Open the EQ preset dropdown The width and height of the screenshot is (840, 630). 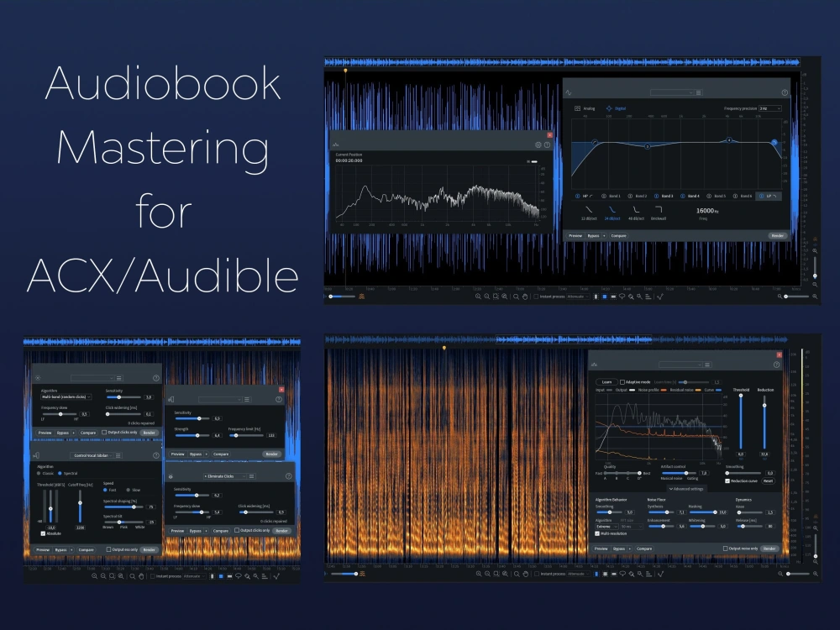672,92
